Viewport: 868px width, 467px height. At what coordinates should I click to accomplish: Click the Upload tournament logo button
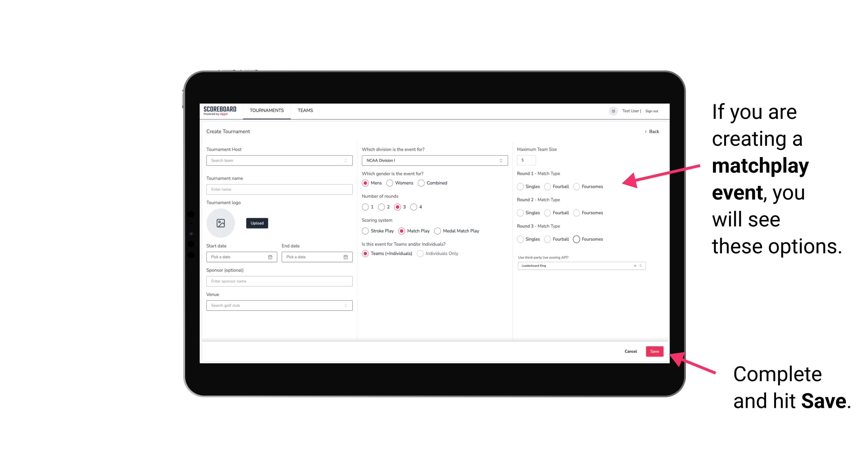coord(257,223)
